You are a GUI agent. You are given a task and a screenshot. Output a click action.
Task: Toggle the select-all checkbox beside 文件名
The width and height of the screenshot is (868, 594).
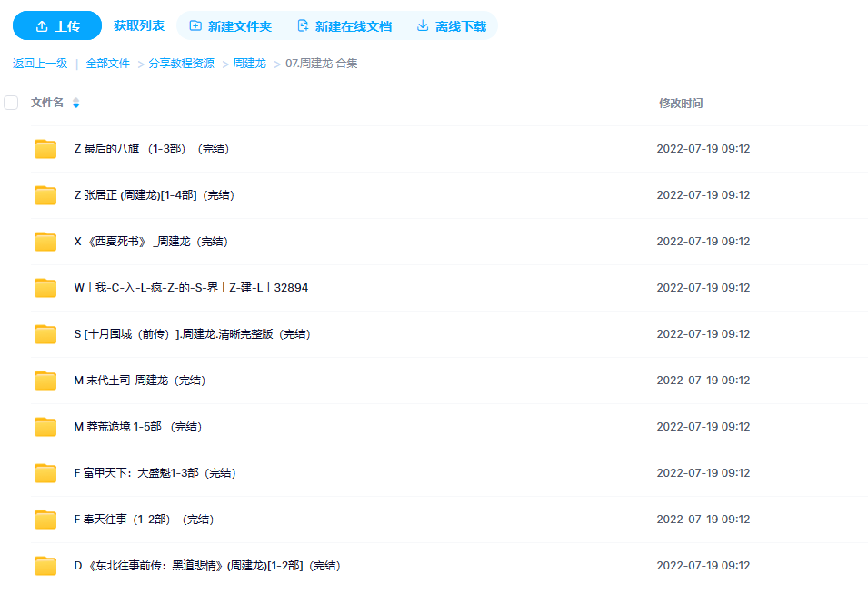click(x=11, y=103)
